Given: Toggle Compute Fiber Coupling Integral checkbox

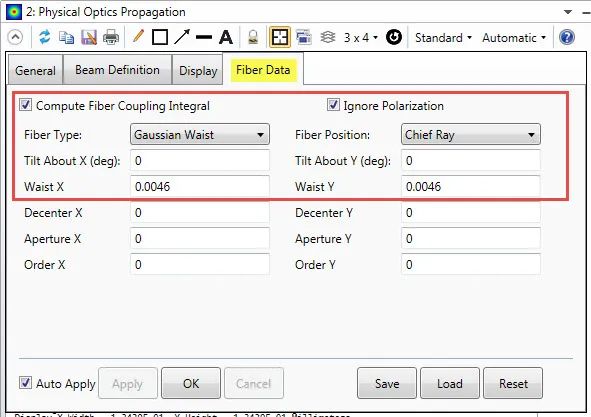Looking at the screenshot, I should click(x=25, y=105).
